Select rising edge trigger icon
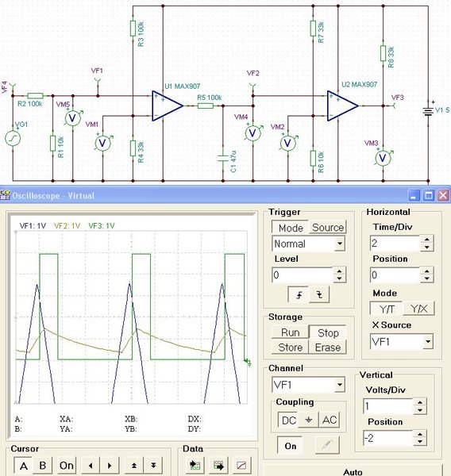The image size is (451, 476). (299, 294)
